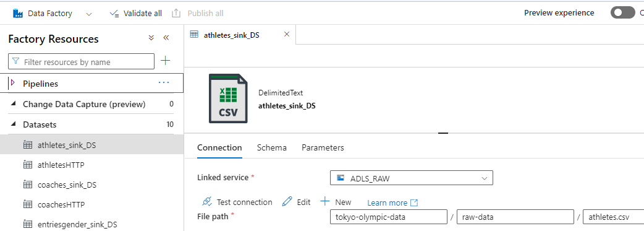
Task: Click table icon beside athletesHTTP
Action: [28, 165]
